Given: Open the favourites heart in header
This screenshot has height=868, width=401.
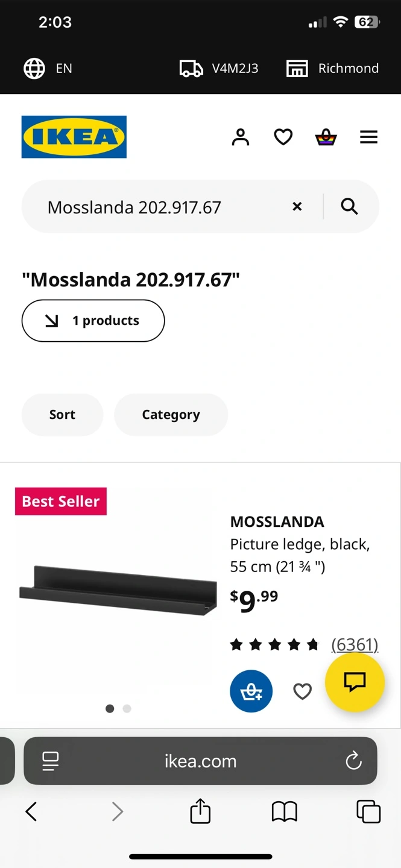Looking at the screenshot, I should coord(283,137).
